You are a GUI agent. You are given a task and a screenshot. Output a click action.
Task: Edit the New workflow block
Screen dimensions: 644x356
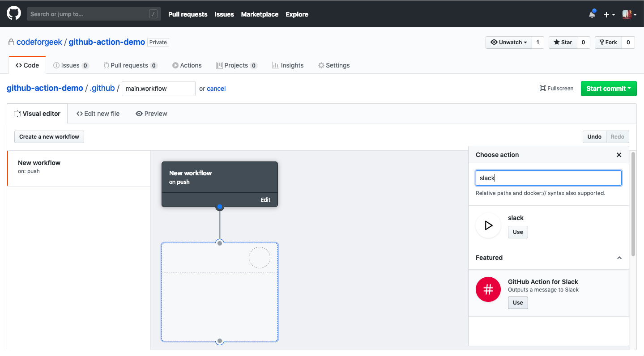265,200
